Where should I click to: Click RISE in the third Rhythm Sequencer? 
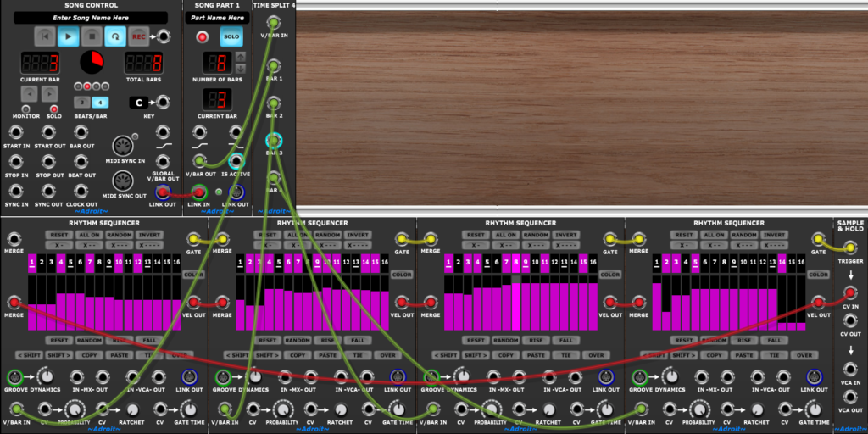536,341
